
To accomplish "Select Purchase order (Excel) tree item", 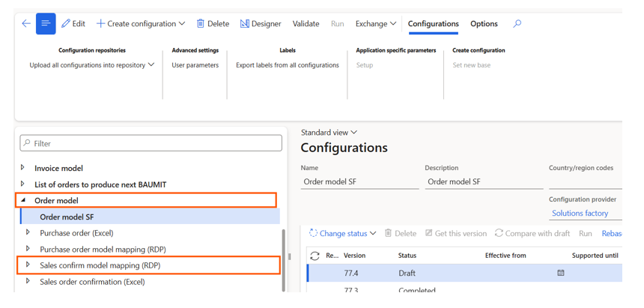I will coord(76,233).
